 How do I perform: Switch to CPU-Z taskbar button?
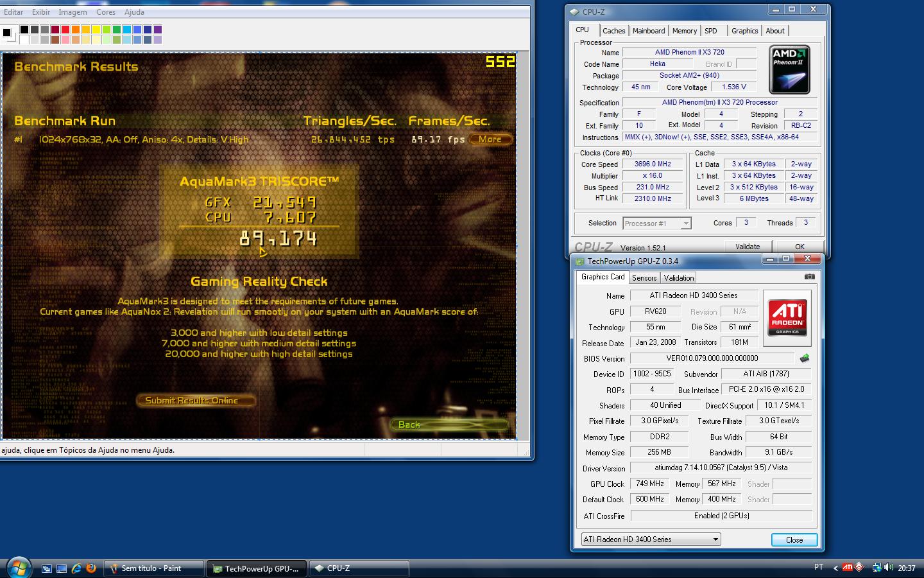pos(359,568)
